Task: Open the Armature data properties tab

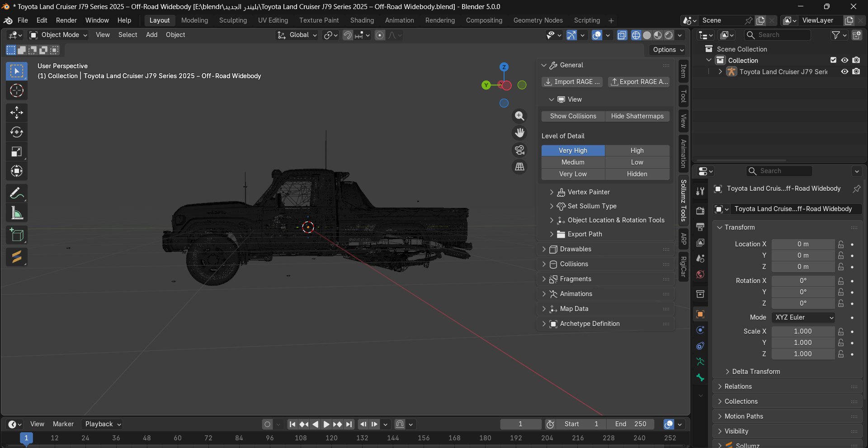Action: tap(700, 362)
